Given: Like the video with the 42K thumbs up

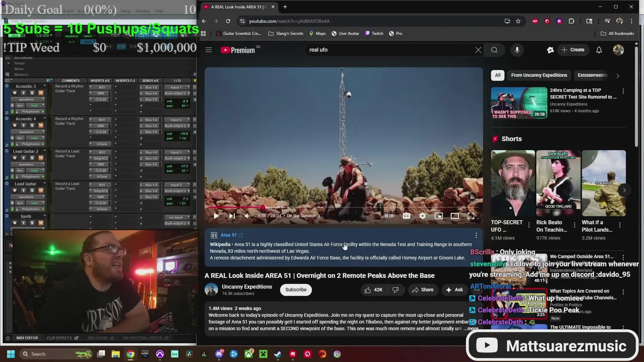Looking at the screenshot, I should (373, 290).
